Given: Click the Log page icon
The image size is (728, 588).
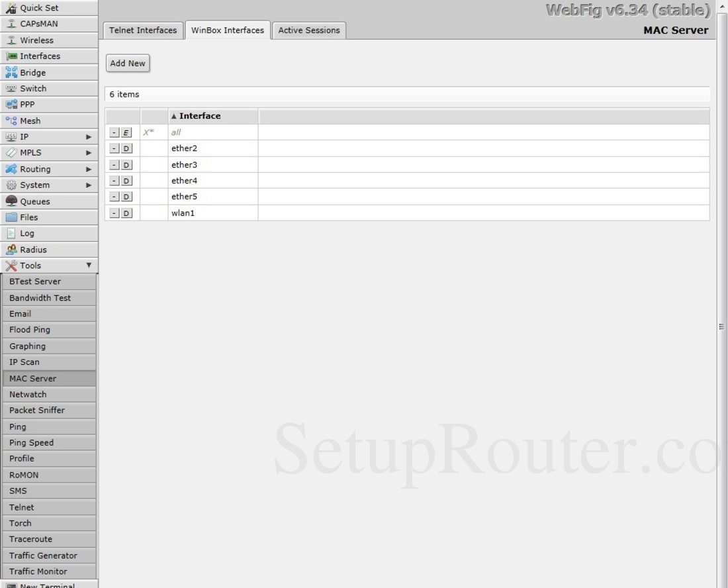Looking at the screenshot, I should point(11,233).
